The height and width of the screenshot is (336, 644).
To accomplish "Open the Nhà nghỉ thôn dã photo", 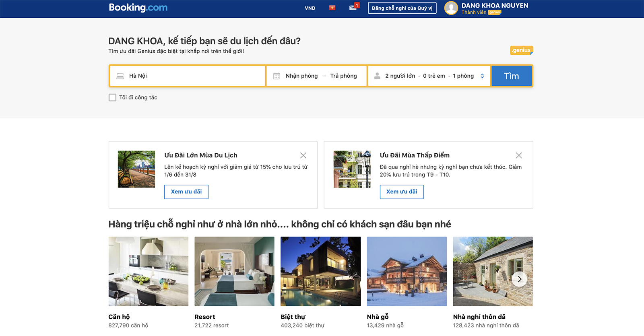I will (493, 271).
